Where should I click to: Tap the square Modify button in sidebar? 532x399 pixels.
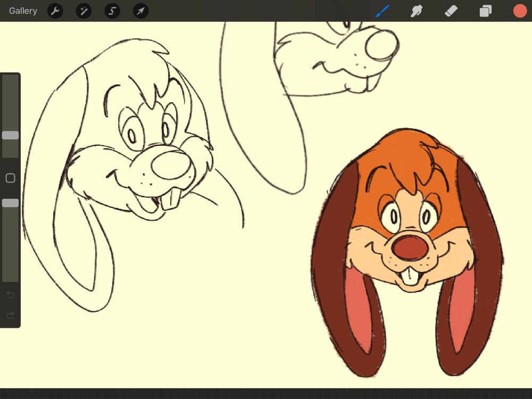click(x=11, y=178)
